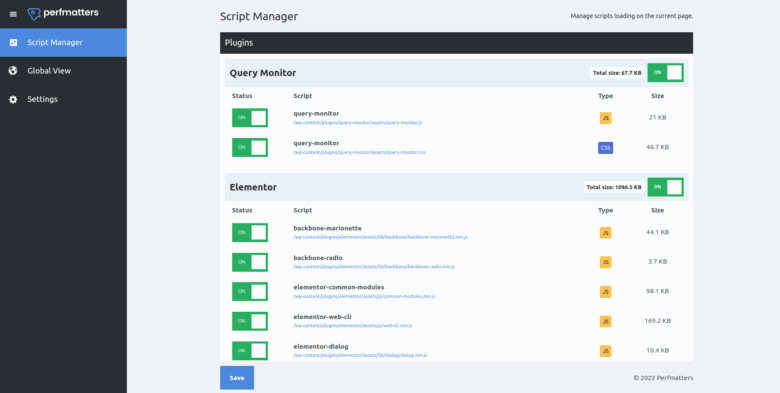Disable elementor-web-cli script toggle
The height and width of the screenshot is (393, 780).
(x=250, y=321)
